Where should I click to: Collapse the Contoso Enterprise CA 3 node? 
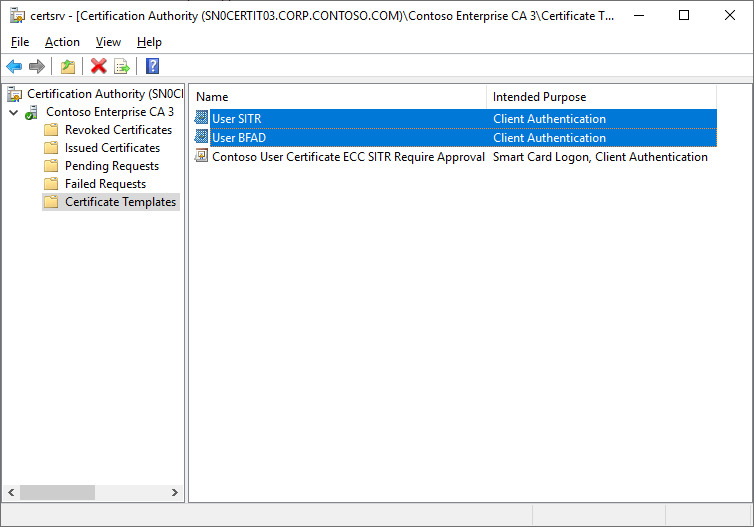(x=13, y=112)
